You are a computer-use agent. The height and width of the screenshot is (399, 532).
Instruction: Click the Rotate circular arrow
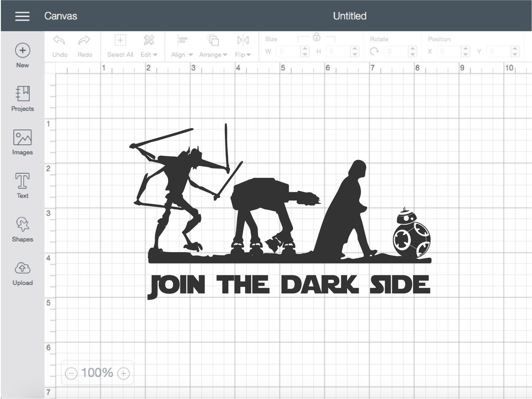click(376, 52)
